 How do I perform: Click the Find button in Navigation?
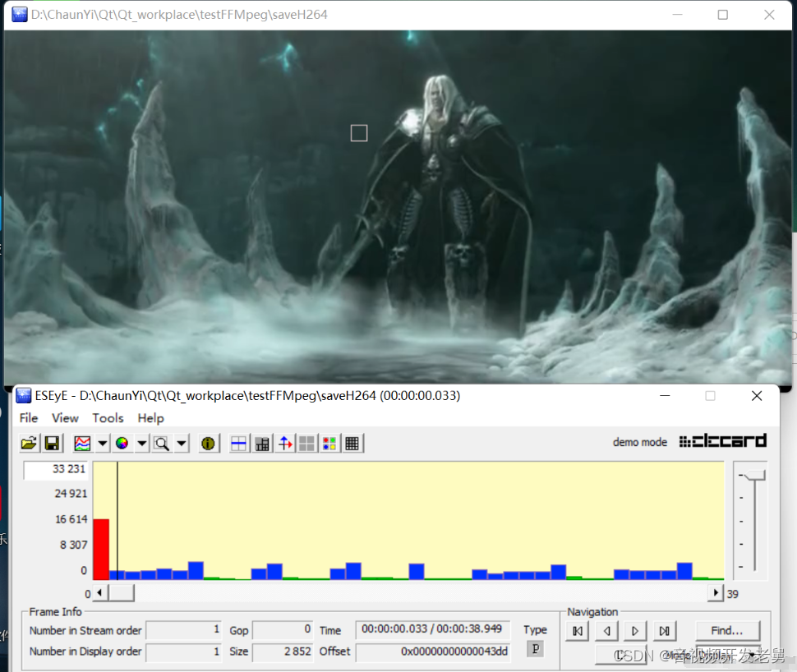tap(726, 630)
